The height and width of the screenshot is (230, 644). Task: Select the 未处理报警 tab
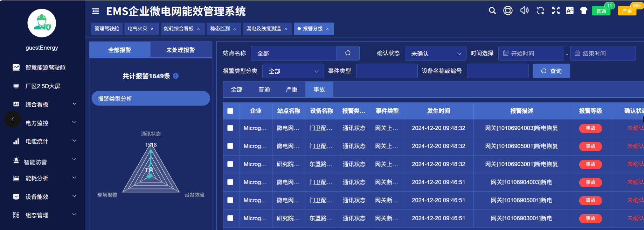pos(181,50)
